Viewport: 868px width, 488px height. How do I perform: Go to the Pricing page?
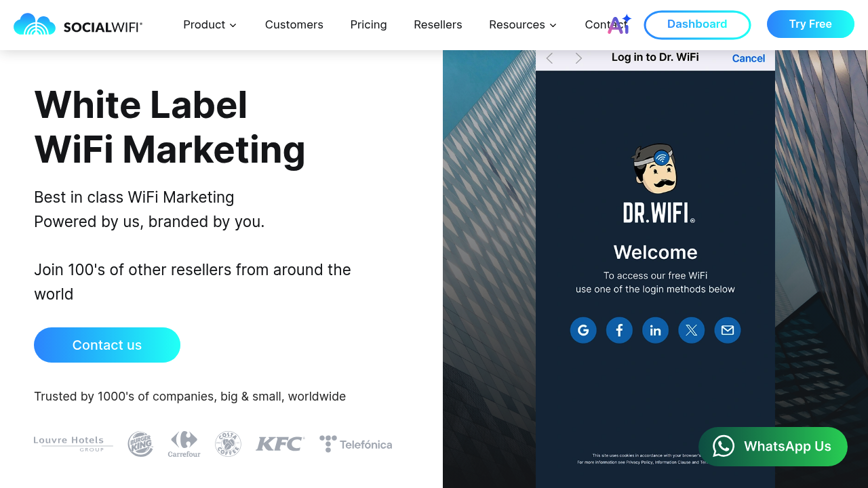coord(368,25)
